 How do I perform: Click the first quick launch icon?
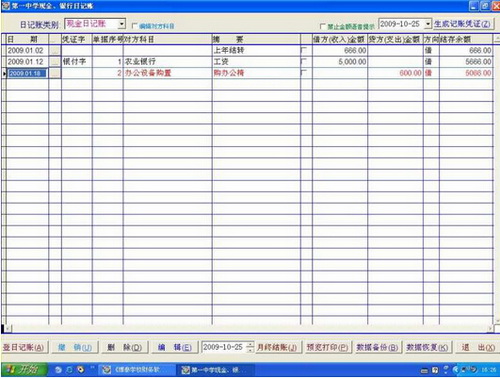click(x=58, y=370)
